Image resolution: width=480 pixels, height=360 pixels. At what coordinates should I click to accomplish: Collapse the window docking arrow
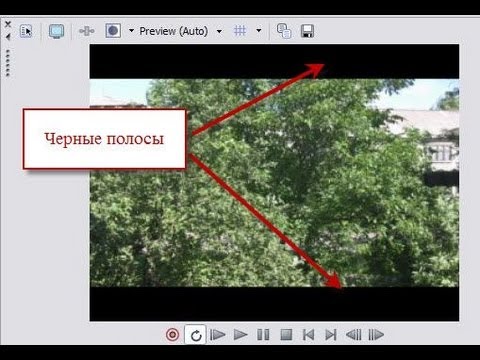tap(8, 37)
